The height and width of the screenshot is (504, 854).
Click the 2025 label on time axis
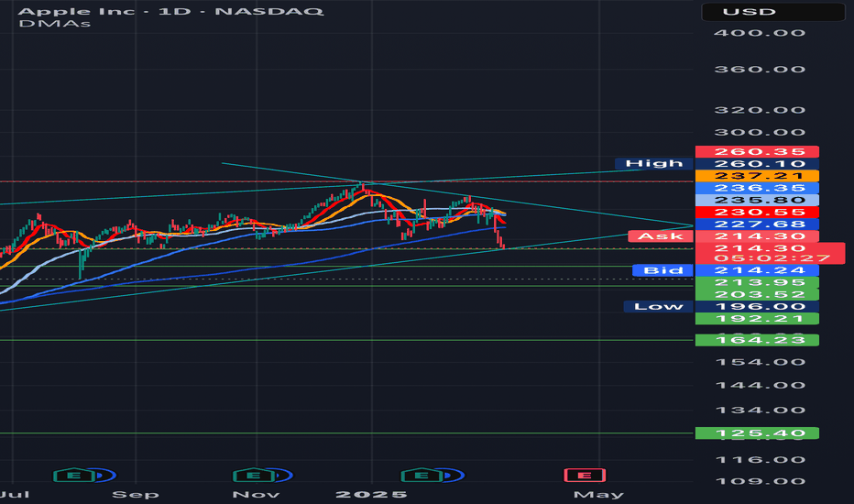pos(371,495)
